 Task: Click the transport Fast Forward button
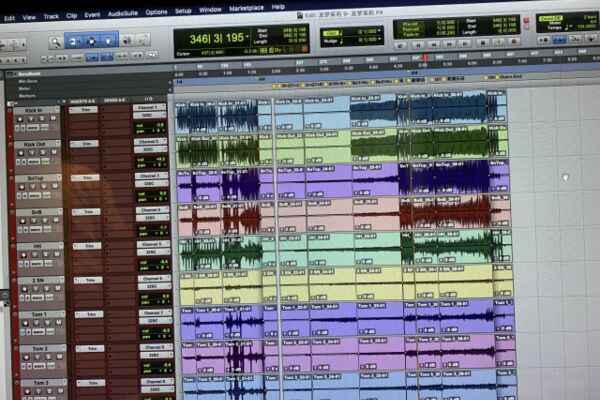point(449,44)
